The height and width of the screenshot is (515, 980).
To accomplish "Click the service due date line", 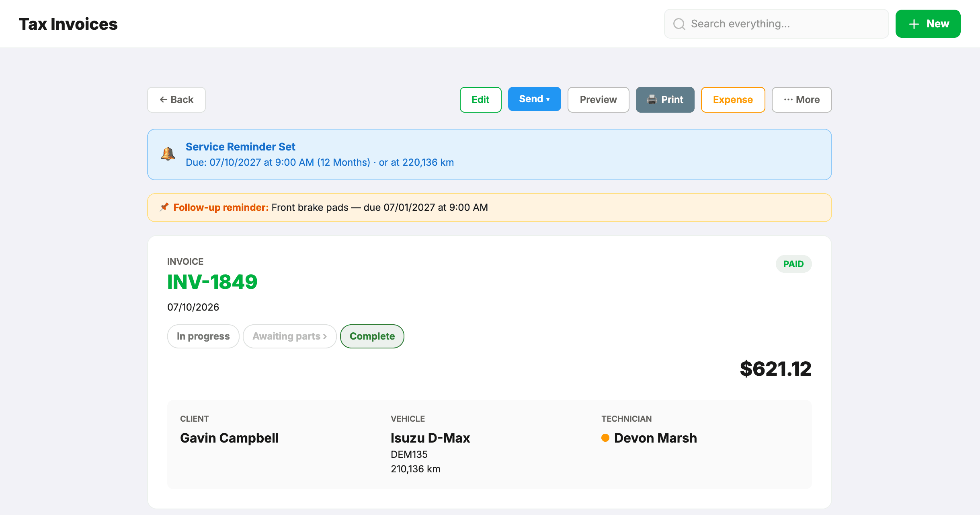I will pos(320,162).
